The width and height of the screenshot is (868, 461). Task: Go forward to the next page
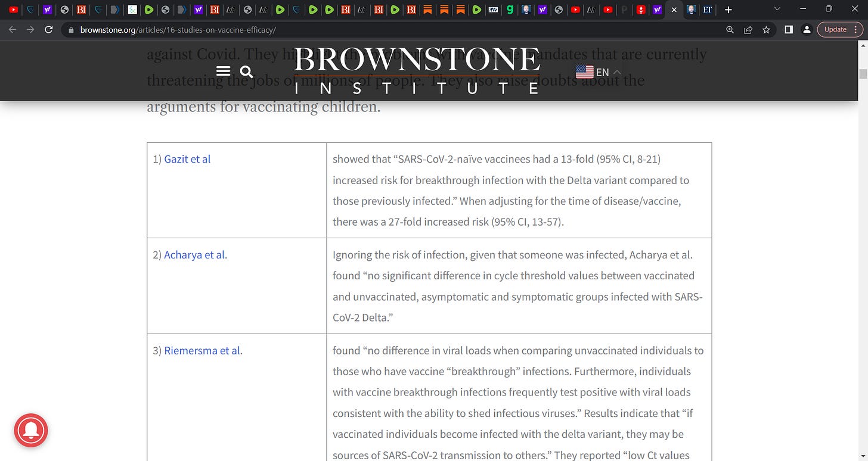click(30, 29)
